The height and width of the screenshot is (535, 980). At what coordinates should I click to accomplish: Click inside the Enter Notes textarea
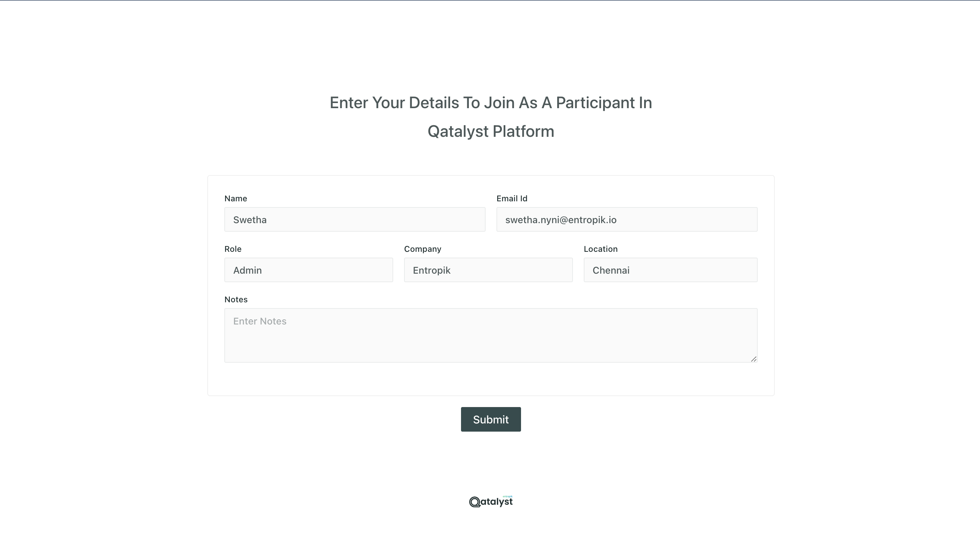491,335
